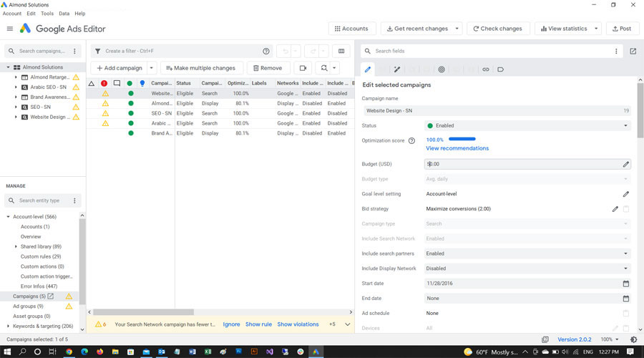Edit goal level setting pencil

point(625,194)
